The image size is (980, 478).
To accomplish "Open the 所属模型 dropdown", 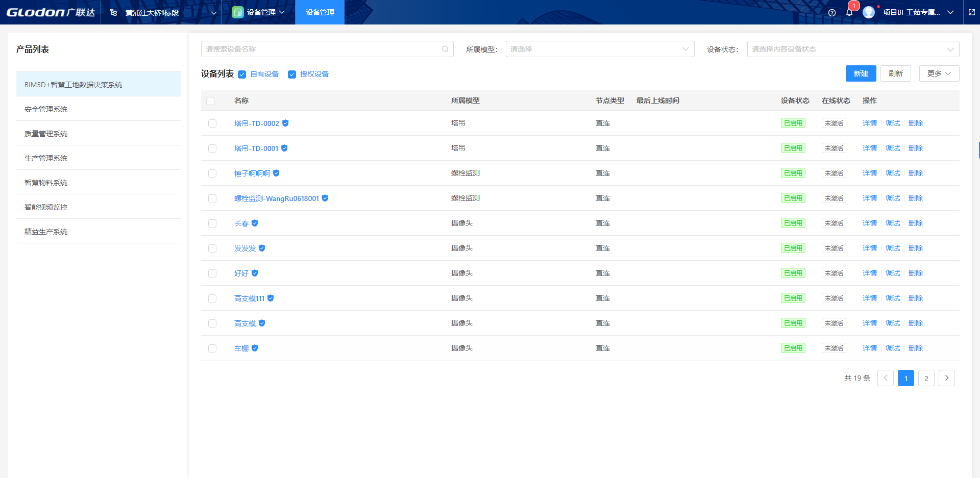I will click(600, 49).
